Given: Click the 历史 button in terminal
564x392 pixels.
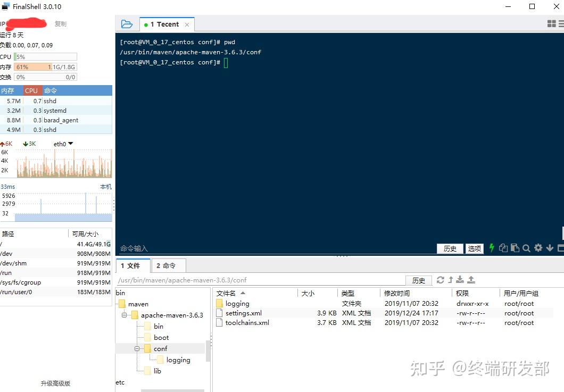Looking at the screenshot, I should (x=450, y=248).
